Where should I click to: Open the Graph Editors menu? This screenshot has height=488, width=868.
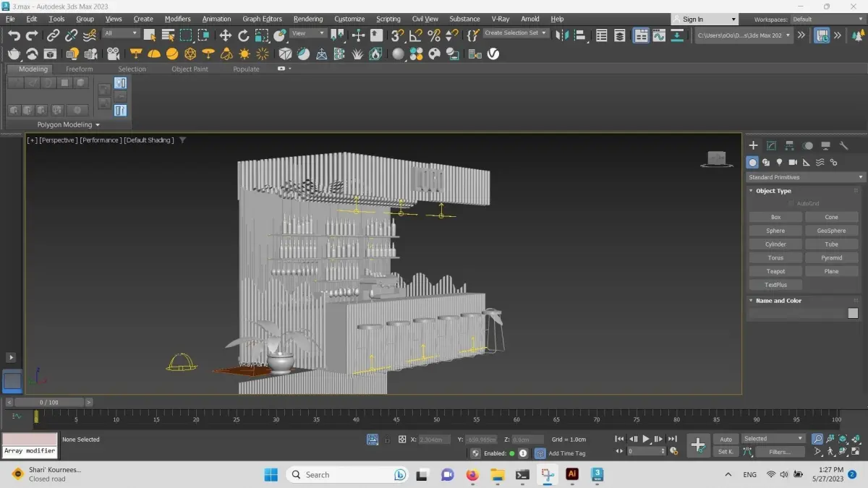coord(262,19)
